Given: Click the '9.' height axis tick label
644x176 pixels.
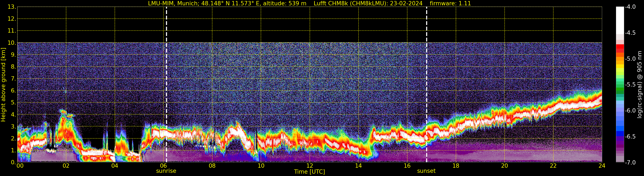Looking at the screenshot, I should click(13, 55).
